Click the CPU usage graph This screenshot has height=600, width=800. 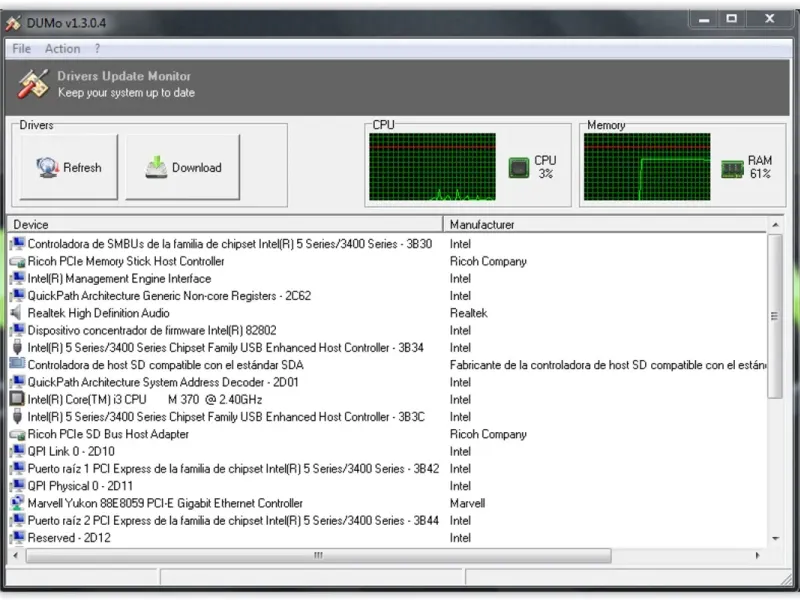click(x=432, y=167)
